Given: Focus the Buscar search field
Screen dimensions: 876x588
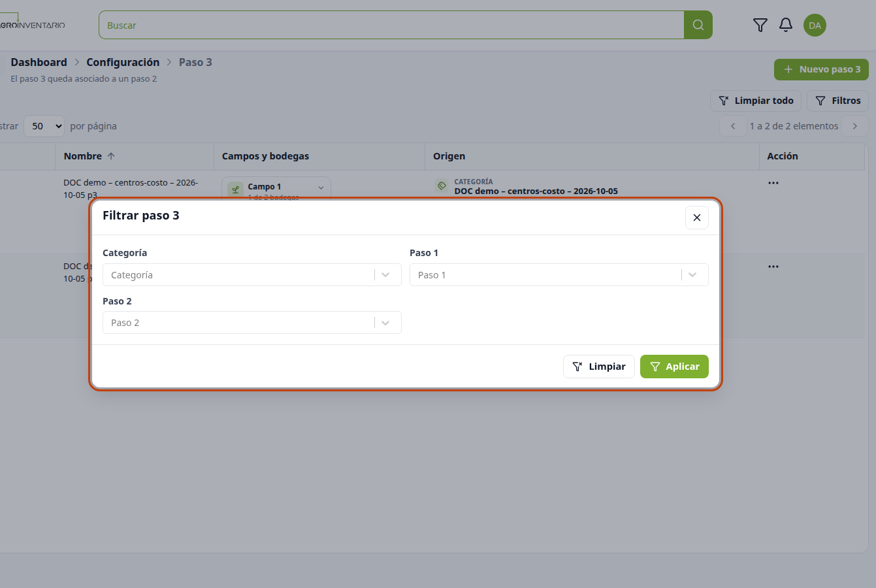Looking at the screenshot, I should coord(391,25).
